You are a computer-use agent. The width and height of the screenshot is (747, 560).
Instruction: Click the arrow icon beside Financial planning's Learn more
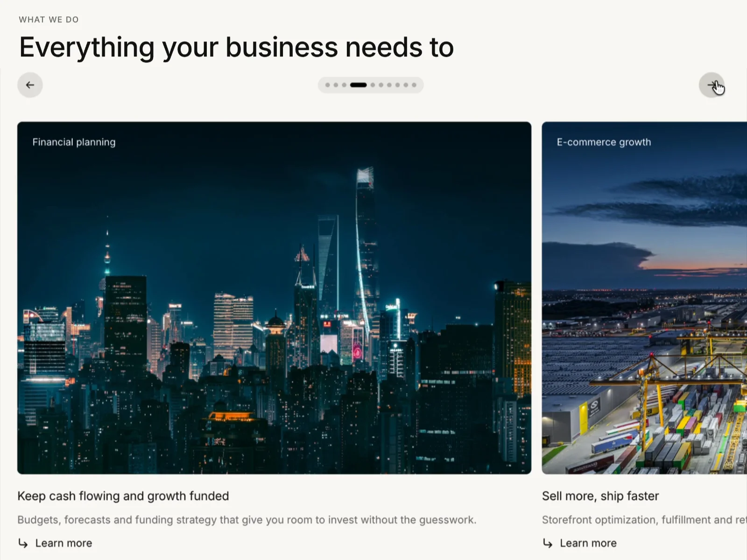click(x=23, y=543)
